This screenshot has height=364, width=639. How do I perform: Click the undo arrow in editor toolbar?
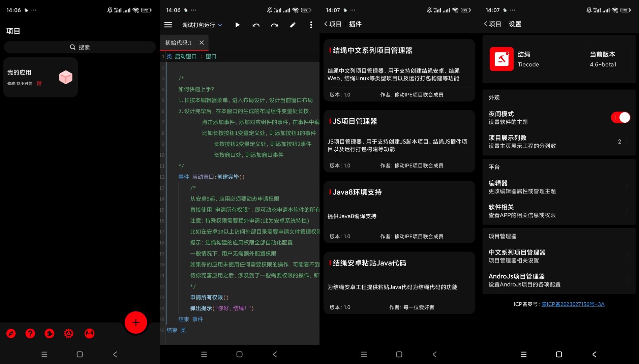[x=256, y=25]
